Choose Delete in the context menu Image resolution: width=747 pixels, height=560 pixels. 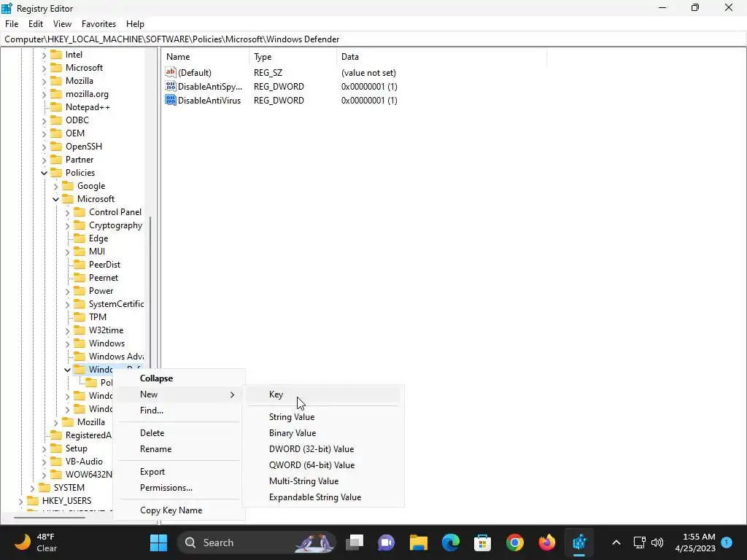[152, 433]
